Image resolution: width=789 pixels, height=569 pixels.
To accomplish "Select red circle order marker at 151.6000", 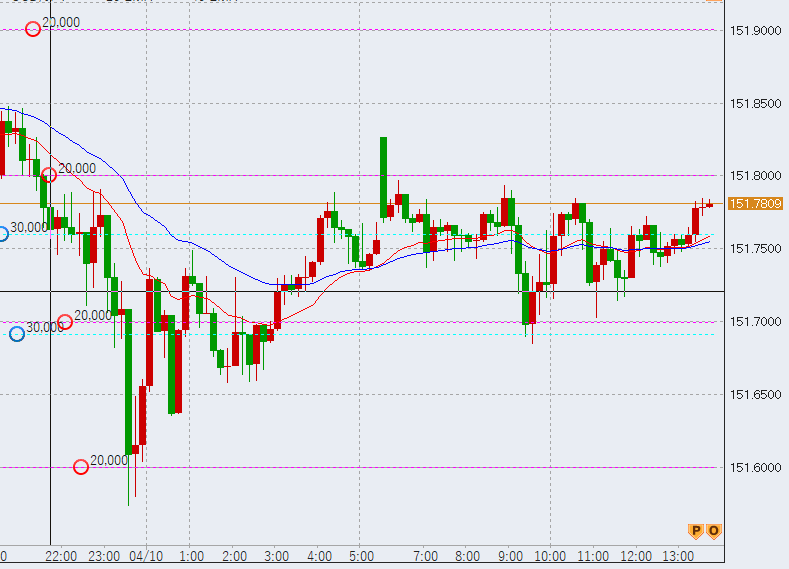I will (x=81, y=467).
